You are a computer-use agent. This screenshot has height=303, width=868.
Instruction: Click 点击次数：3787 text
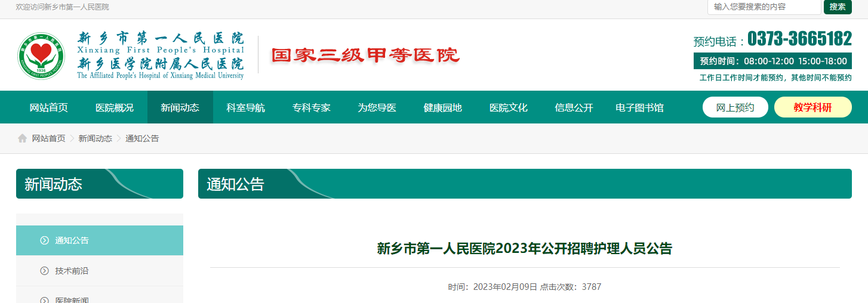pos(571,287)
